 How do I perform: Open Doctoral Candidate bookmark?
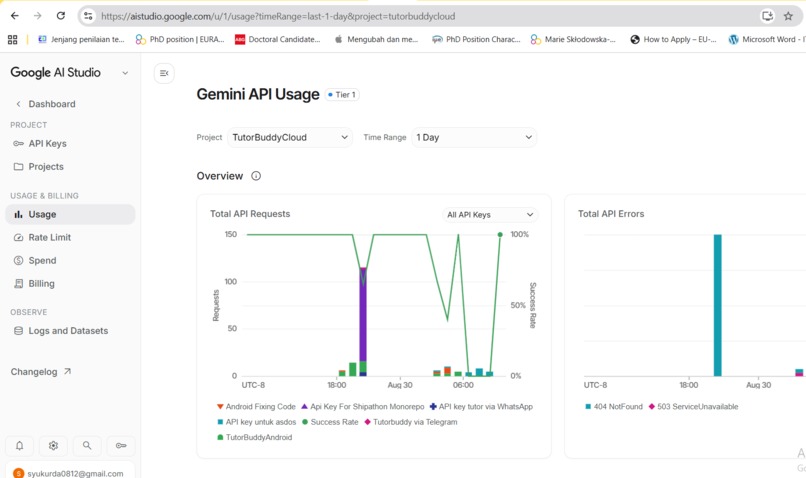pyautogui.click(x=278, y=40)
